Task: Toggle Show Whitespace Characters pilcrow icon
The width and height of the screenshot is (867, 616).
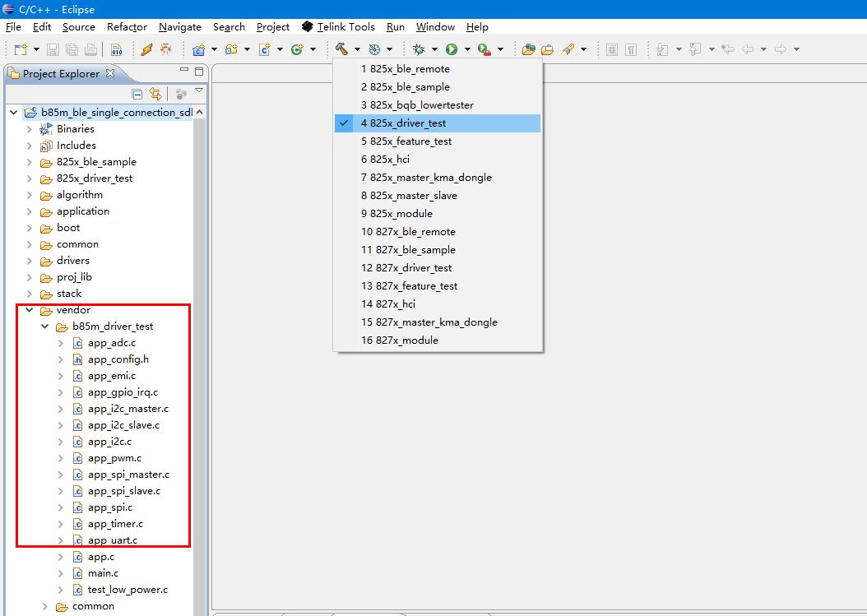Action: [631, 49]
